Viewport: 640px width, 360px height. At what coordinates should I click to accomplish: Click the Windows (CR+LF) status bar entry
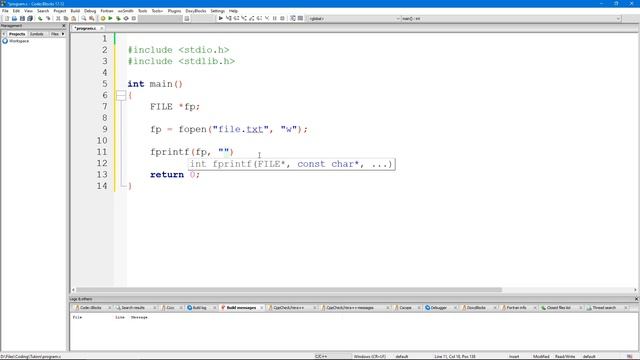click(369, 357)
